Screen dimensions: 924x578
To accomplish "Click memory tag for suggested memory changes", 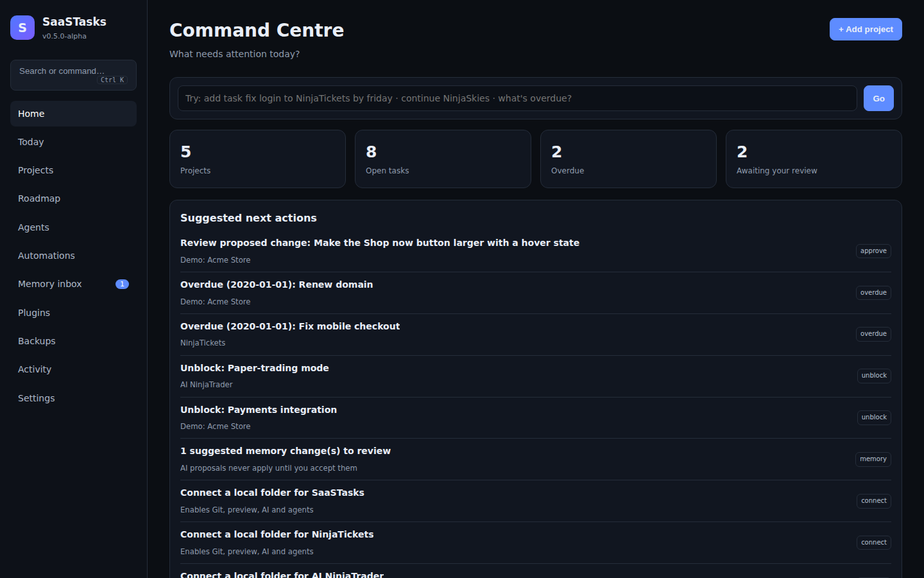I will 873,459.
